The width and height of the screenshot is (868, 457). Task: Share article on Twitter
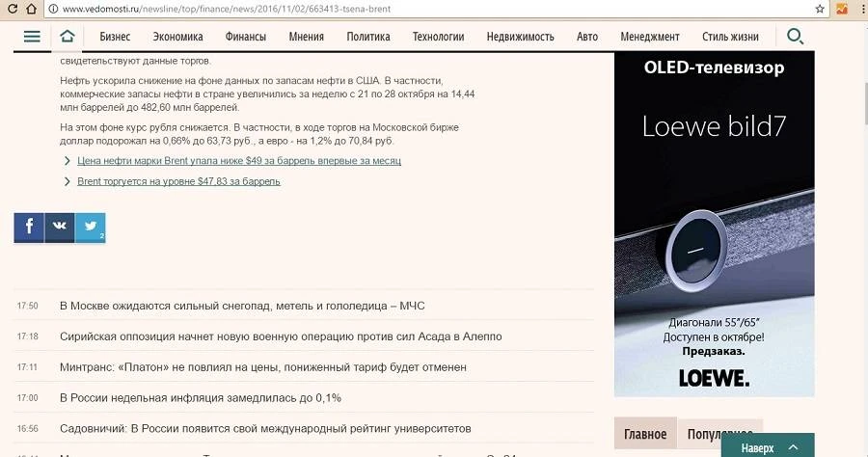pyautogui.click(x=91, y=228)
